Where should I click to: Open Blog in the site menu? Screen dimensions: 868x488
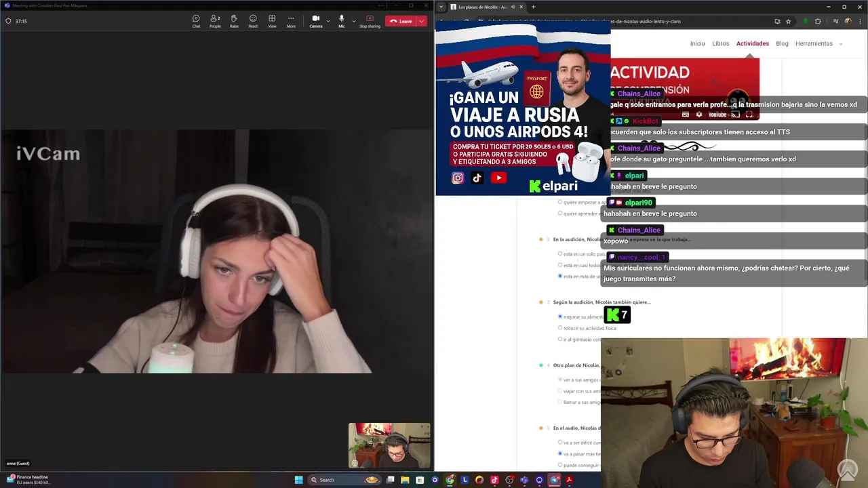[782, 43]
